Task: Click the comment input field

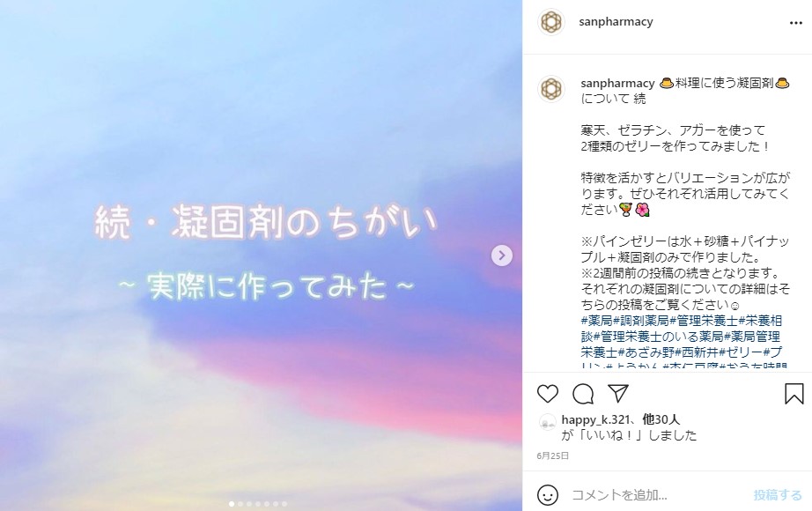Action: pos(658,495)
